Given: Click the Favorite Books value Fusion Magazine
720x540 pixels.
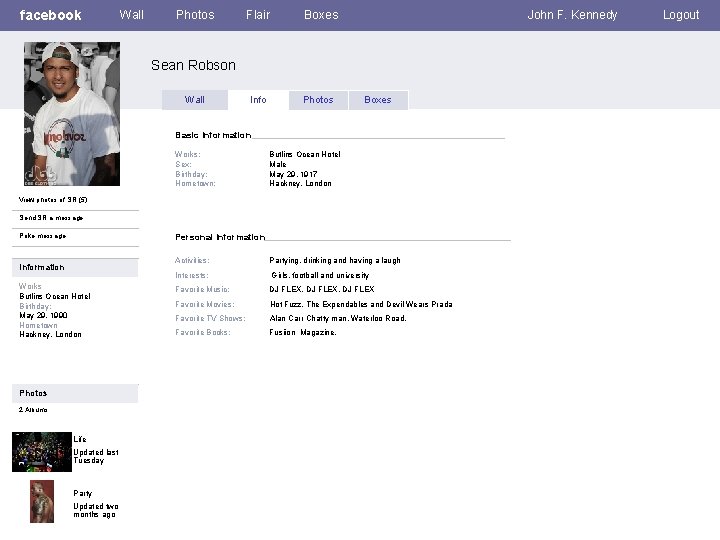Looking at the screenshot, I should [x=303, y=332].
